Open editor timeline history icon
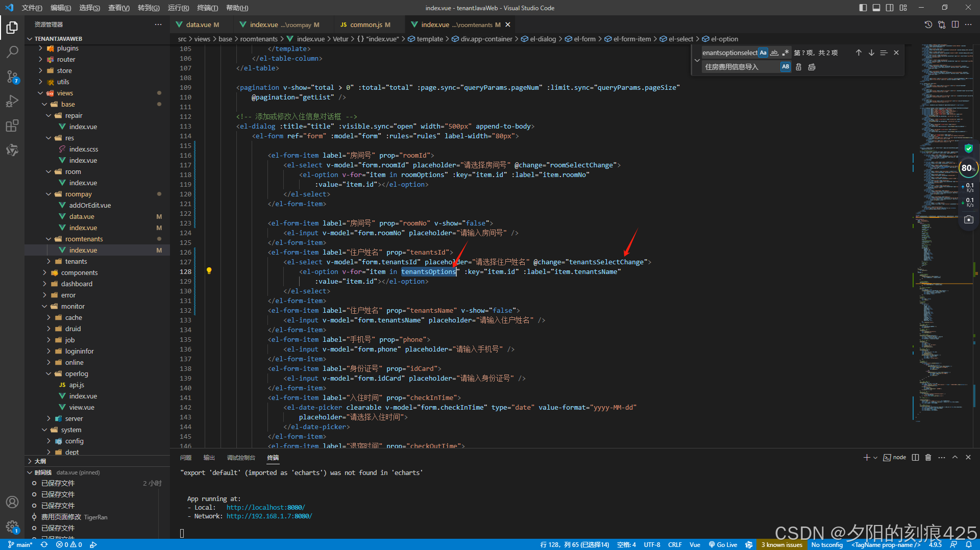 coord(928,24)
